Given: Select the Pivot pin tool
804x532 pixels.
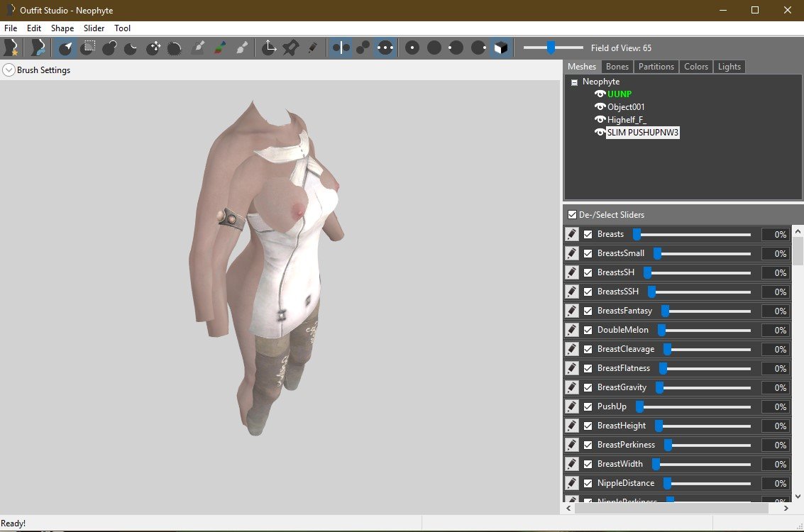Looking at the screenshot, I should pos(290,48).
